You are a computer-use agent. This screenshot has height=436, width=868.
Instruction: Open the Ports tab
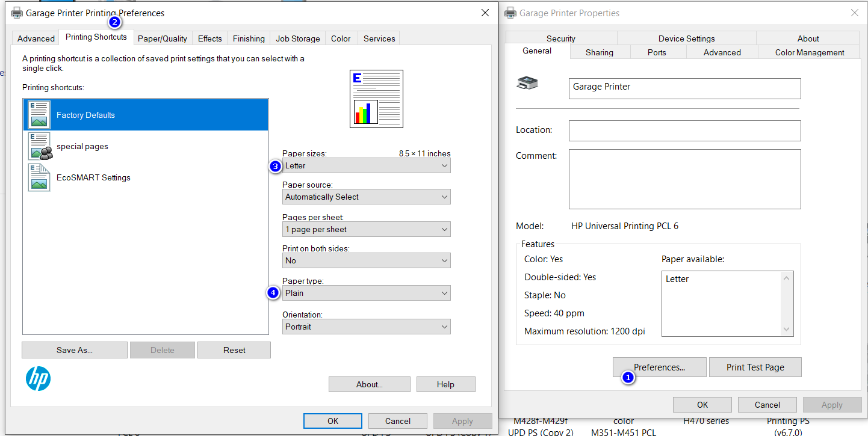[657, 52]
